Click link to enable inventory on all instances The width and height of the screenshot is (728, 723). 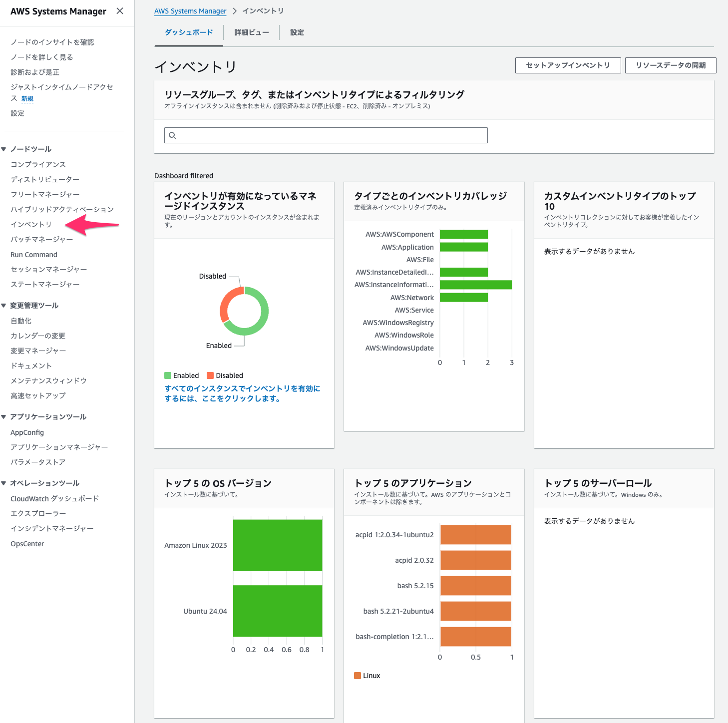pos(242,393)
